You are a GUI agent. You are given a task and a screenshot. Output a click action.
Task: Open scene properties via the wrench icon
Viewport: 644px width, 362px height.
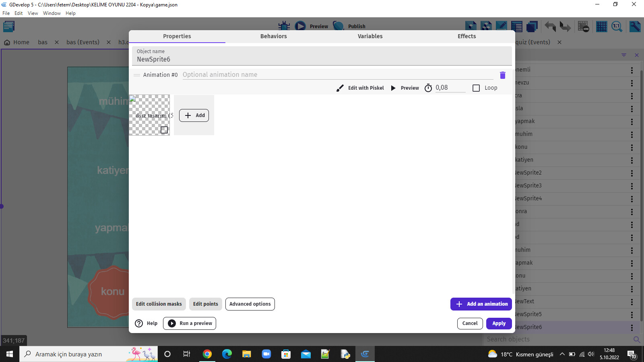point(635,27)
